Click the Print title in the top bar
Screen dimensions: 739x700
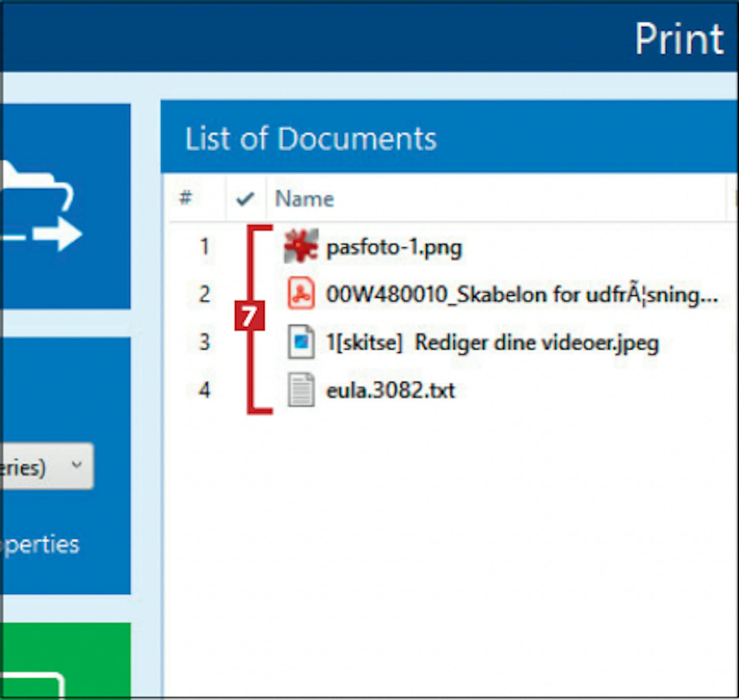click(679, 39)
